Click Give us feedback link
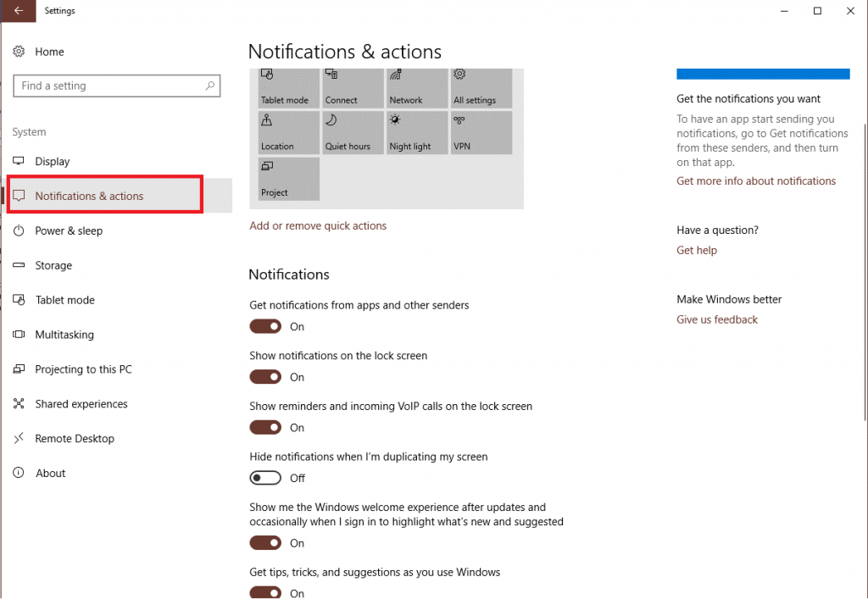The height and width of the screenshot is (599, 868). (x=717, y=319)
